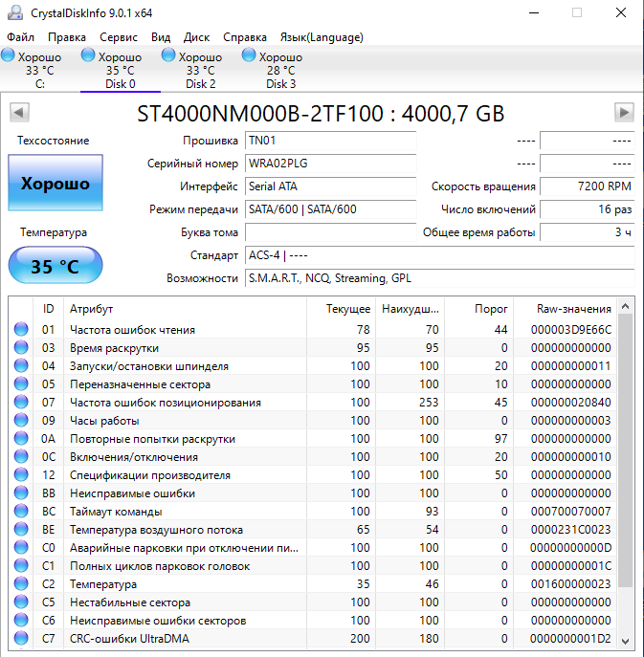Click the 35 °C temperature button
The image size is (644, 657).
56,266
